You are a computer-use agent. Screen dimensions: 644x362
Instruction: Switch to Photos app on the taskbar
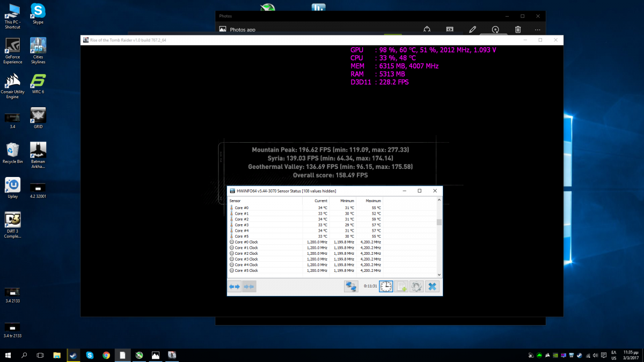click(156, 355)
